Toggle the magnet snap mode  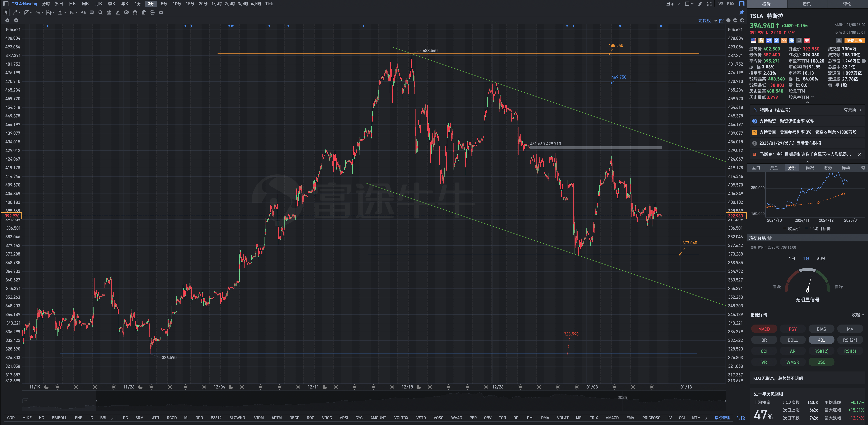[x=135, y=12]
